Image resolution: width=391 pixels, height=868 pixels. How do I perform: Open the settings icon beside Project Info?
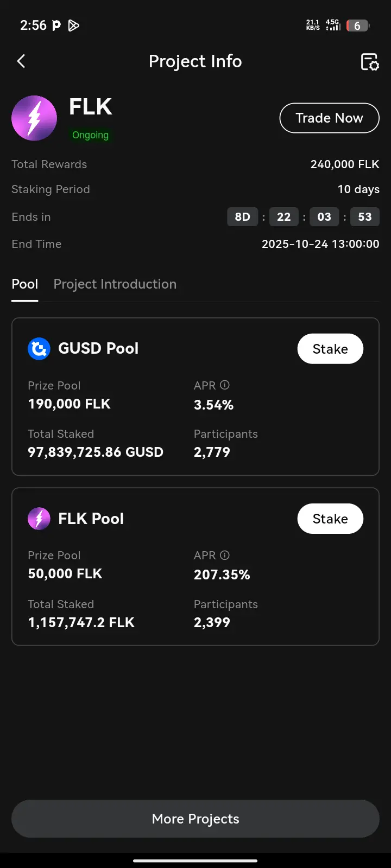point(370,62)
